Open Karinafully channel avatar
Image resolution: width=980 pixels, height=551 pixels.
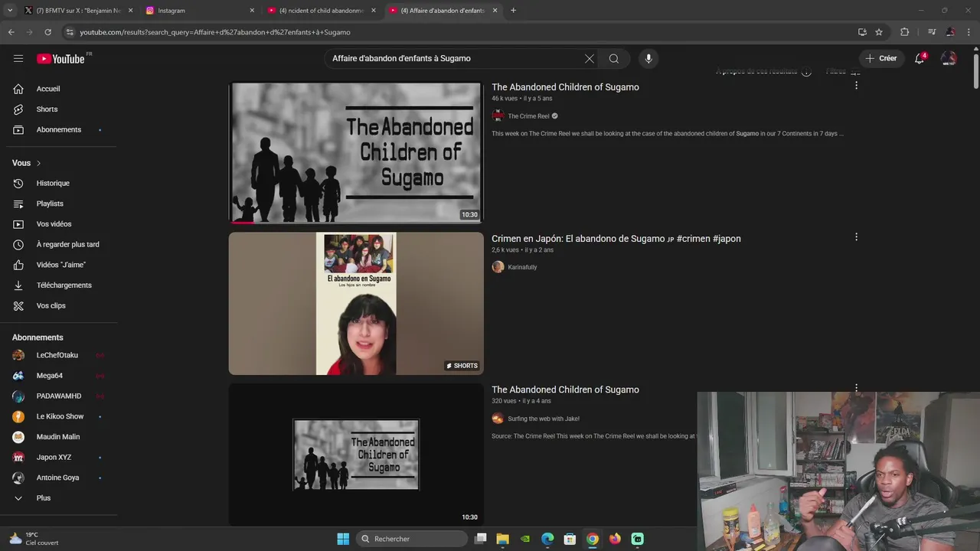pos(498,267)
